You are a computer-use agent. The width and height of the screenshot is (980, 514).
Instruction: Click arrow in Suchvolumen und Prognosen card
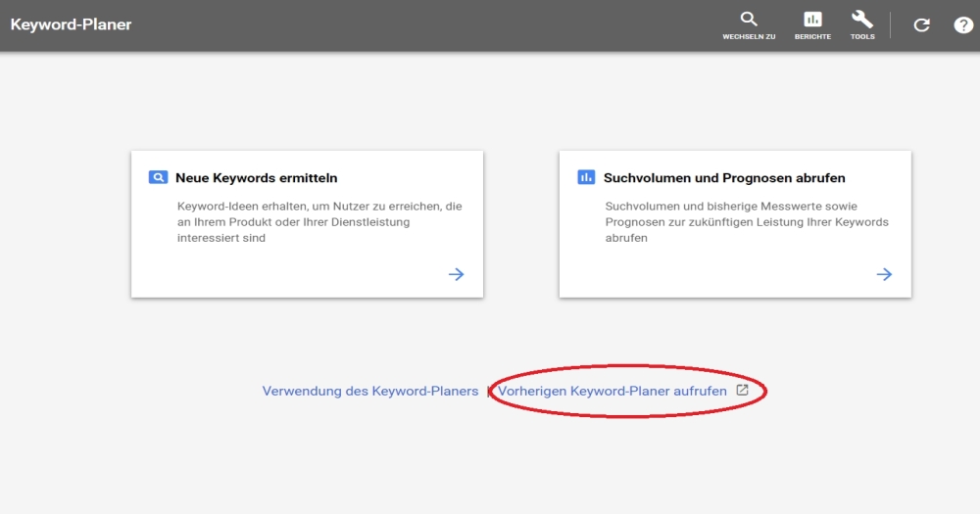pyautogui.click(x=884, y=274)
